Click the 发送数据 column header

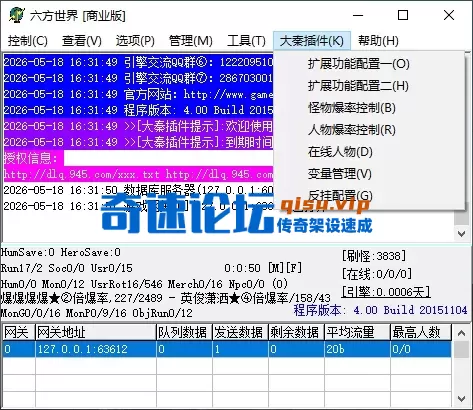pyautogui.click(x=240, y=332)
